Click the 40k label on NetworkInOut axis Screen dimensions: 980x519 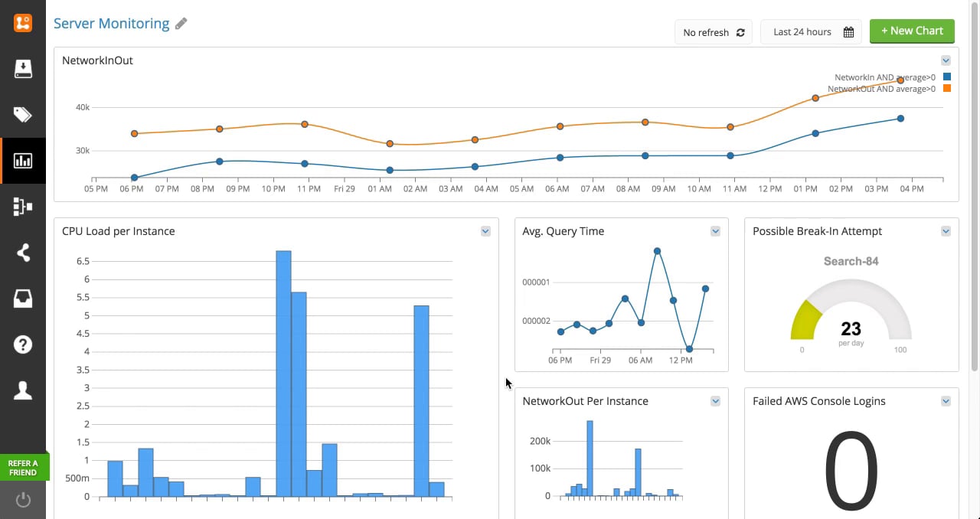click(x=83, y=107)
